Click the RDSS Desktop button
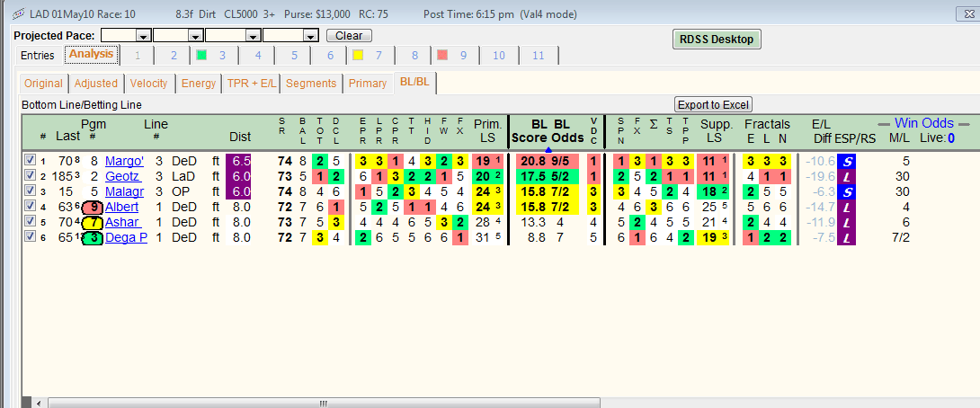 pos(717,40)
